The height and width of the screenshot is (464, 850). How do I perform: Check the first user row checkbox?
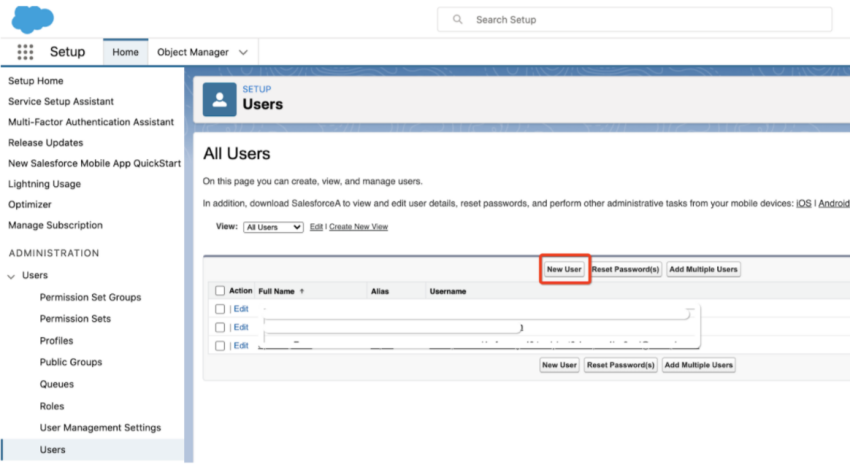coord(220,309)
